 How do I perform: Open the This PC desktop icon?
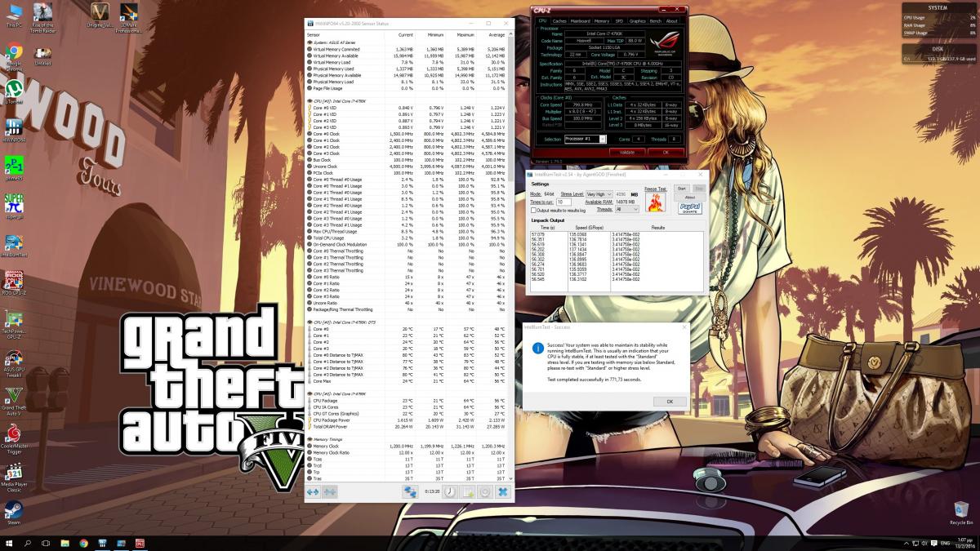pos(13,15)
